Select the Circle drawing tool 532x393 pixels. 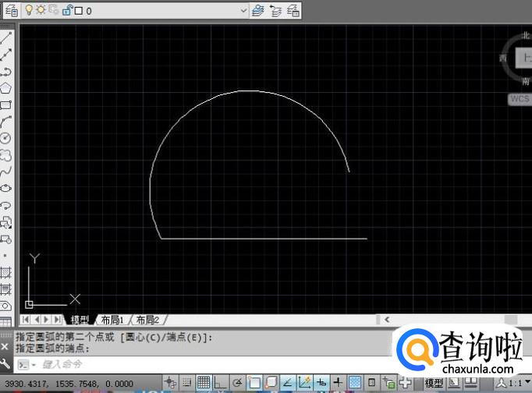[6, 138]
